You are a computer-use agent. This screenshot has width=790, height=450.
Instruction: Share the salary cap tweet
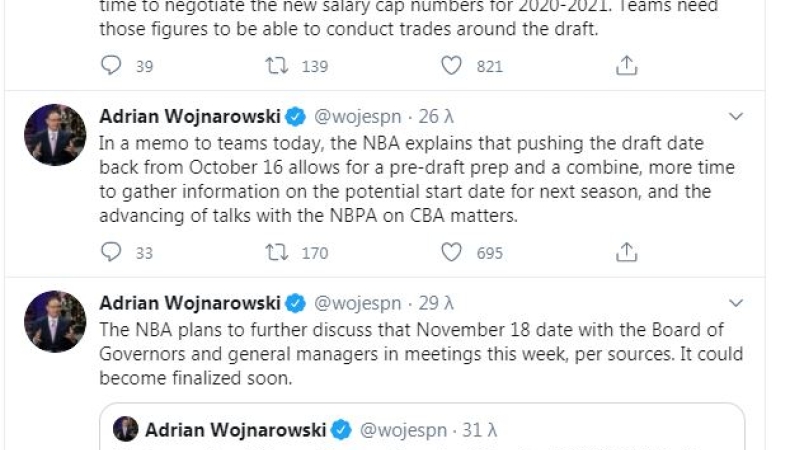626,66
